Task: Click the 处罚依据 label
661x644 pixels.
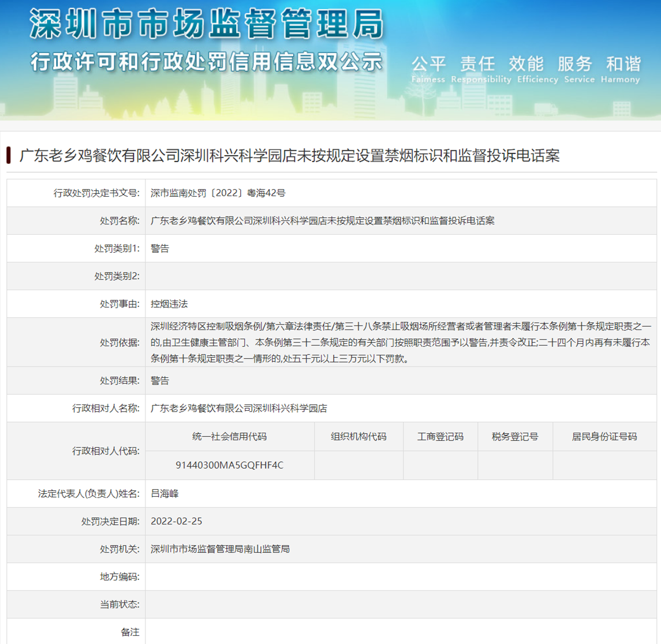Action: (x=119, y=343)
